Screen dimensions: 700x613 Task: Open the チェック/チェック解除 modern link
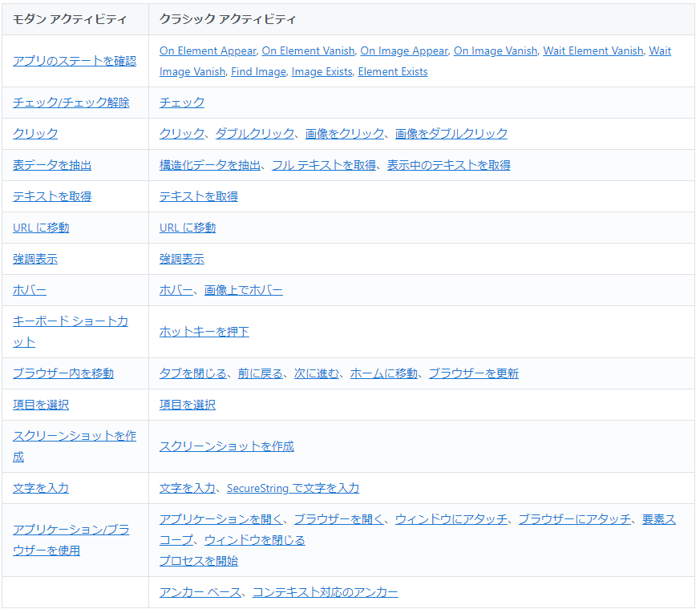[71, 103]
